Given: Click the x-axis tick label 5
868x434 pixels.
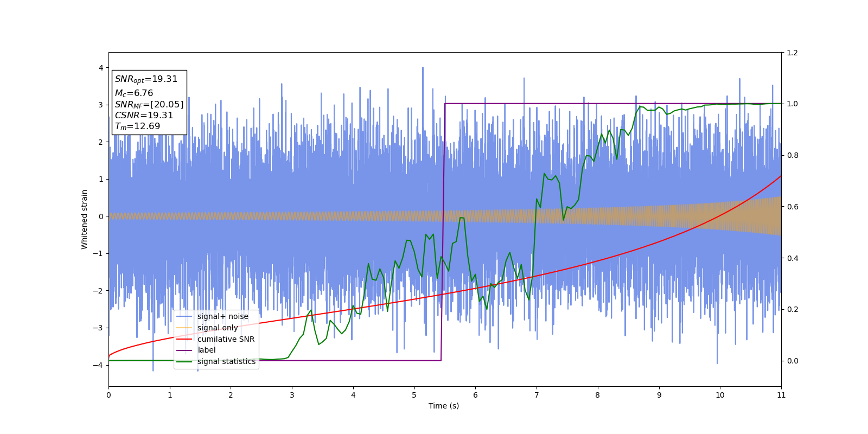Looking at the screenshot, I should coord(414,395).
